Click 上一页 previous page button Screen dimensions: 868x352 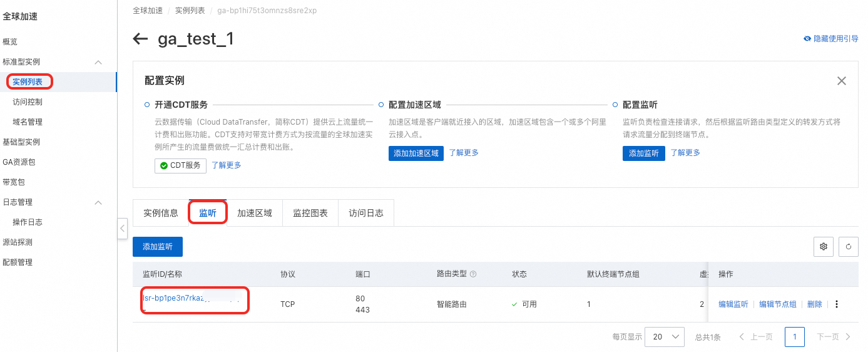pyautogui.click(x=756, y=337)
